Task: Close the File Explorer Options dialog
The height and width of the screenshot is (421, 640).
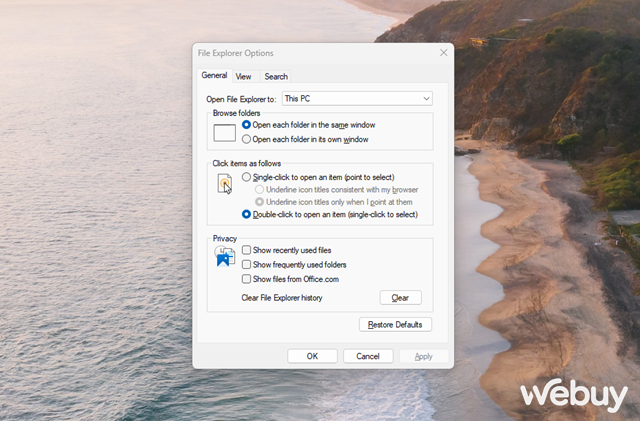Action: [x=444, y=53]
